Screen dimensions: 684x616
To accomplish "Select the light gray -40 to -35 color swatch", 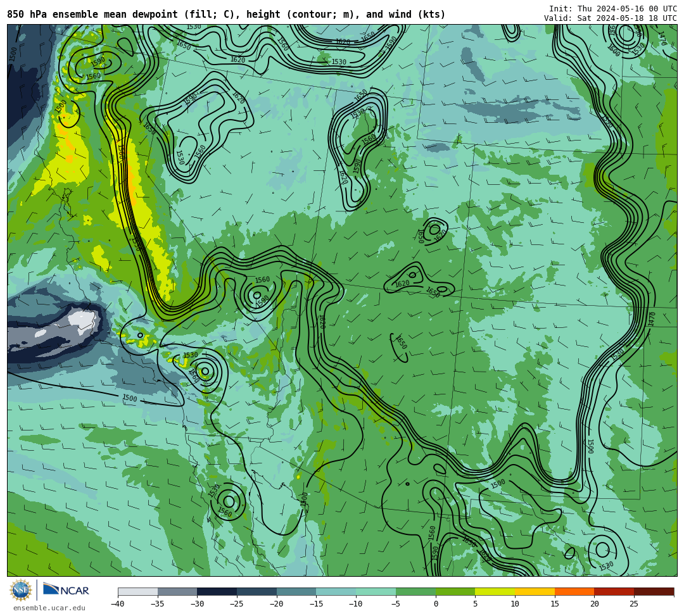I will [x=138, y=591].
